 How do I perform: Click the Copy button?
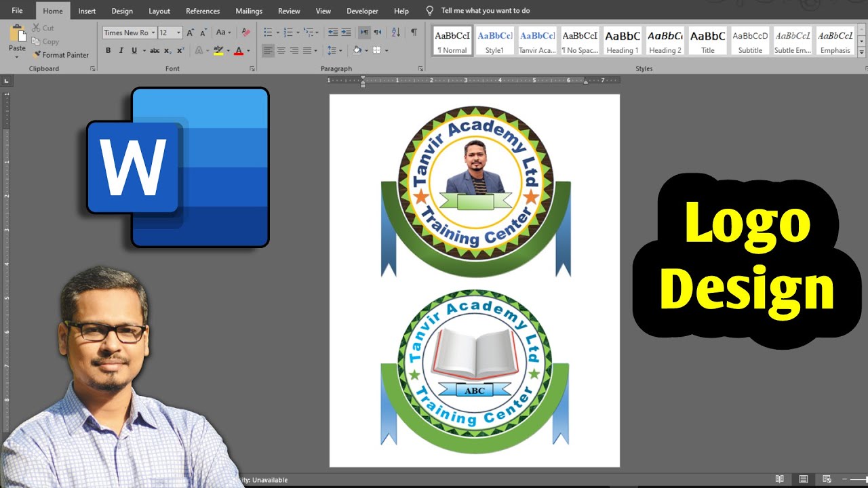(x=45, y=41)
